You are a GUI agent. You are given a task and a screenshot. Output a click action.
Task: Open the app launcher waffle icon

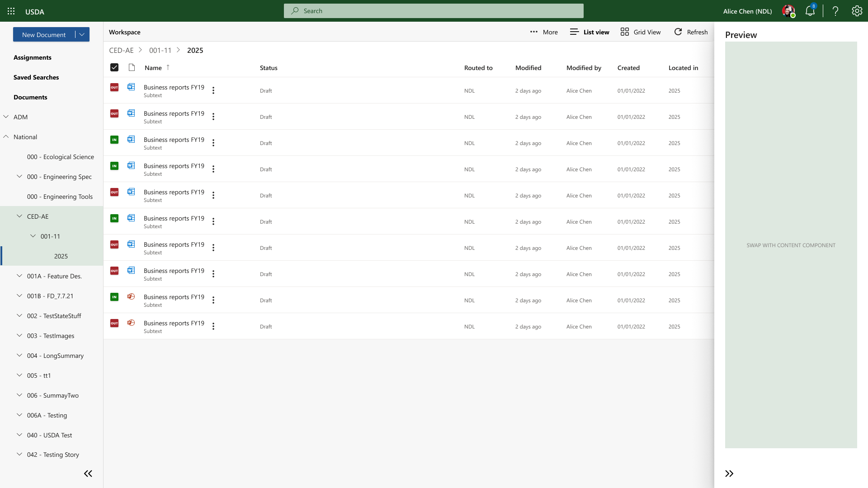coord(11,11)
